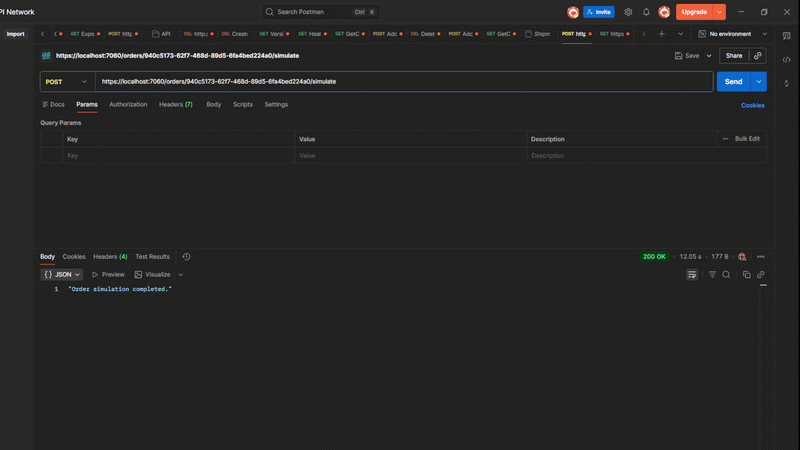Copy the request link next to Share

pyautogui.click(x=758, y=56)
